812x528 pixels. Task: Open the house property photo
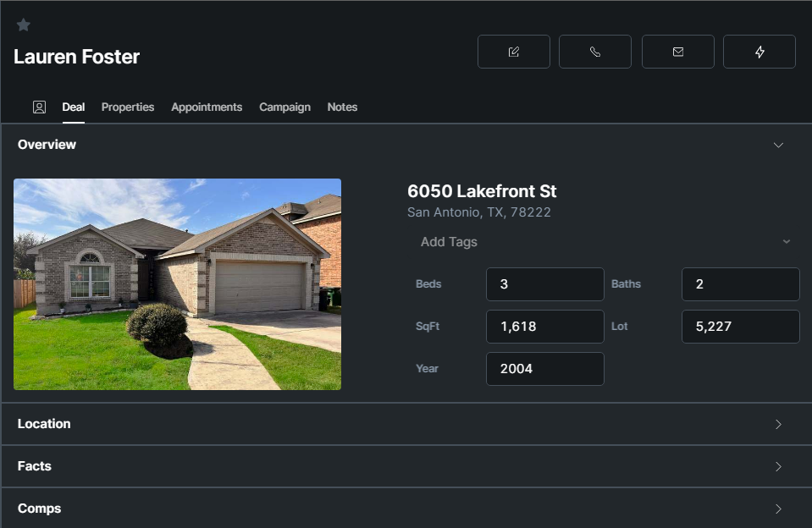[177, 284]
